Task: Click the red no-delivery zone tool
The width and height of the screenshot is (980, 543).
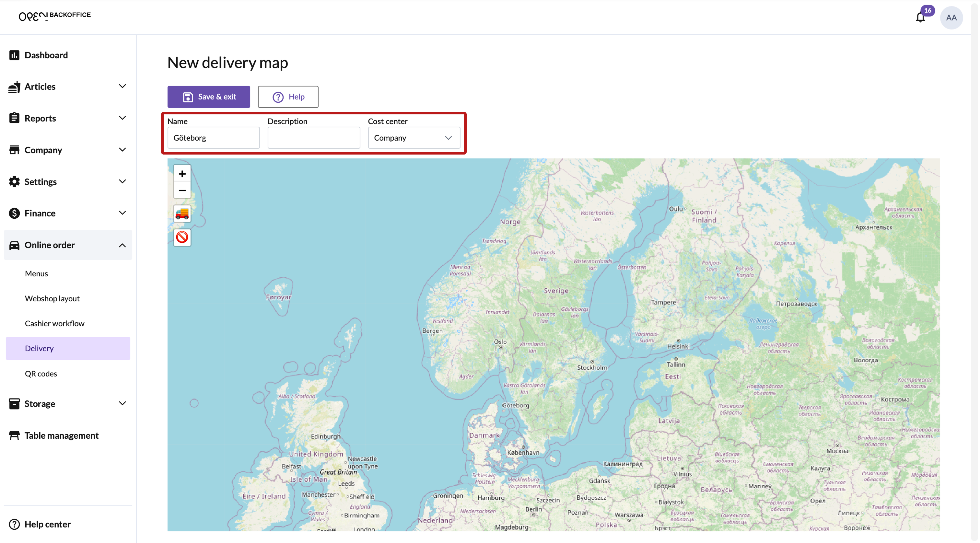Action: coord(182,237)
